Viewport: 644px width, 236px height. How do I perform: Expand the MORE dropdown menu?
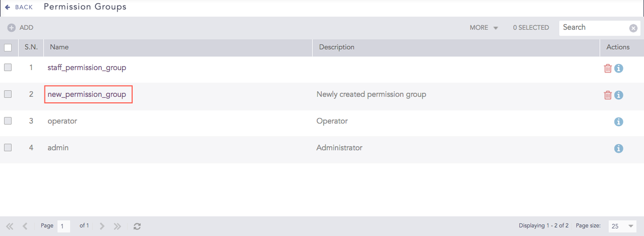tap(484, 28)
